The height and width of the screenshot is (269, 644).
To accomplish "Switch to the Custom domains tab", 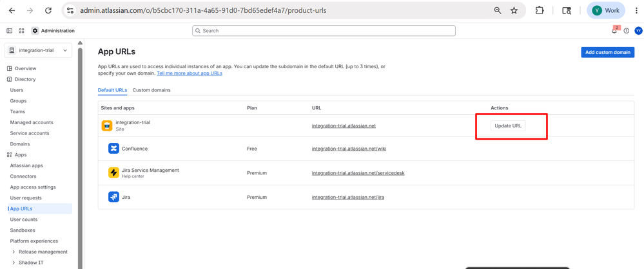I will pyautogui.click(x=151, y=90).
